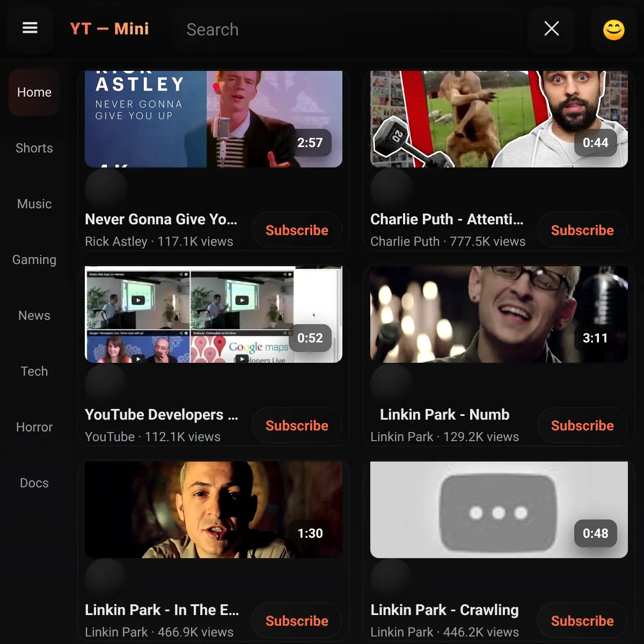The height and width of the screenshot is (644, 644).
Task: Subscribe on the YouTube Developers card
Action: point(297,426)
